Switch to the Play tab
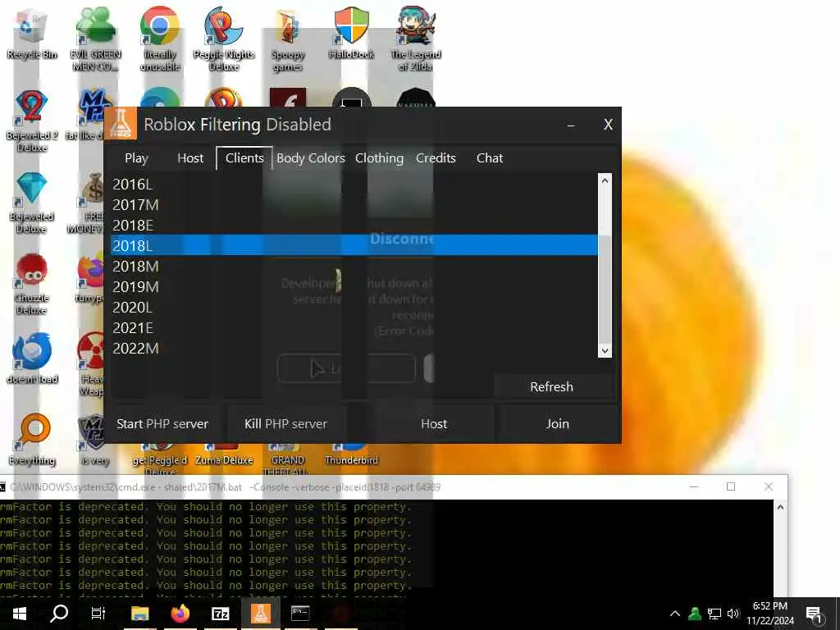Viewport: 840px width, 630px height. [136, 158]
